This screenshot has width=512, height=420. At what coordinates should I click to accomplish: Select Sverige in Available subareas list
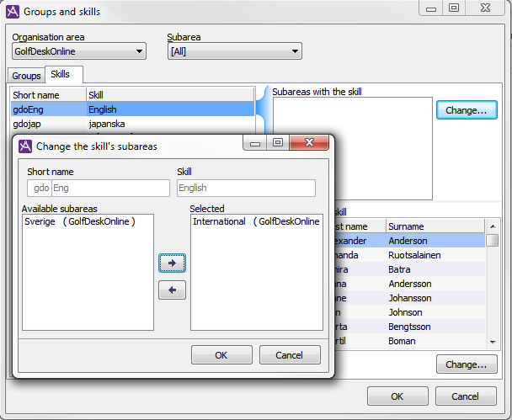(x=80, y=222)
